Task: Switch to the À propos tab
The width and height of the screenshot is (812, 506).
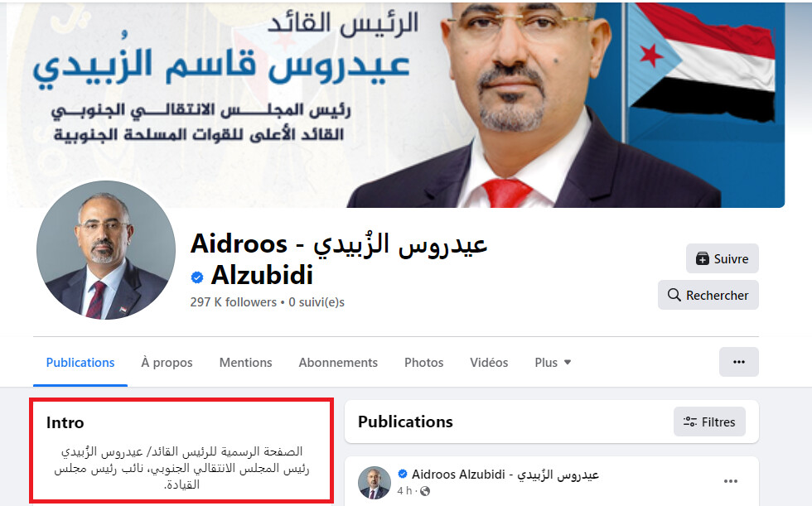Action: point(167,363)
